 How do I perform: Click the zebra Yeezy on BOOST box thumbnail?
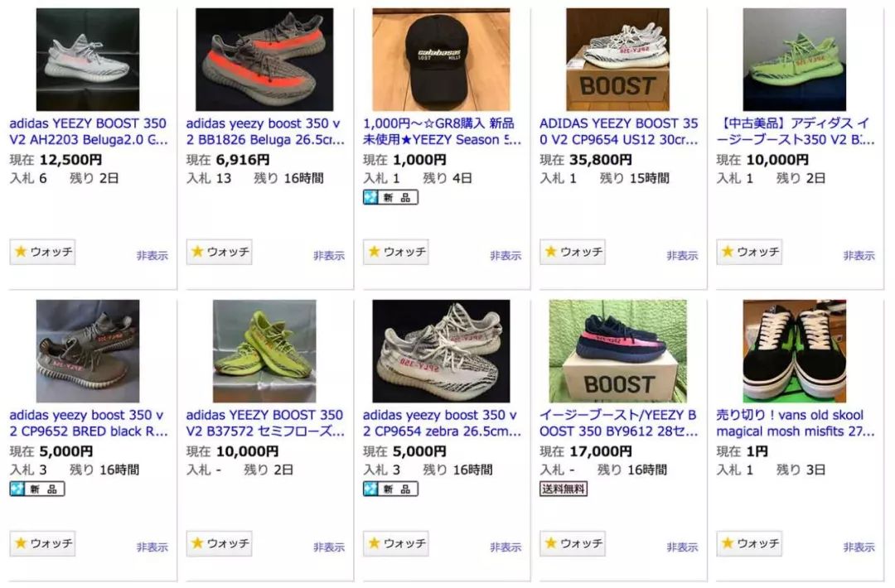pyautogui.click(x=617, y=60)
